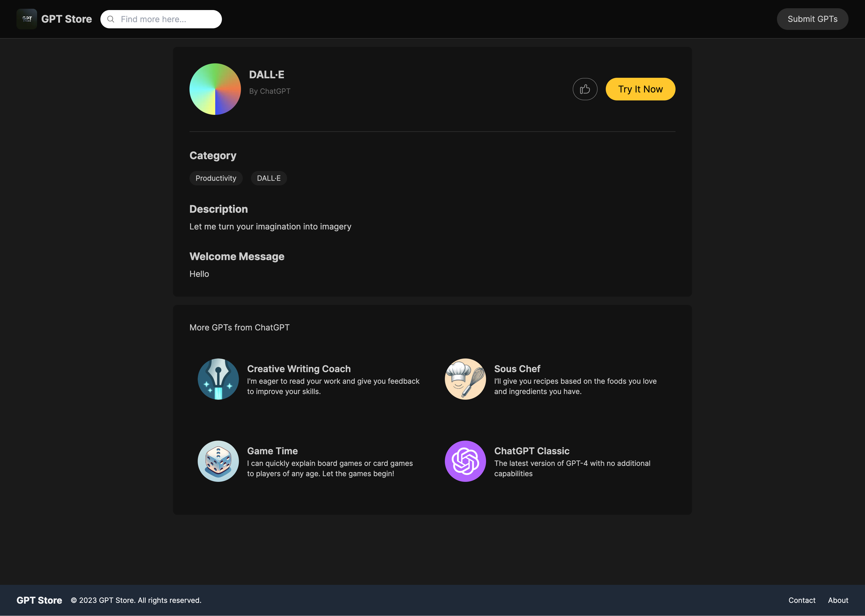865x616 pixels.
Task: Select the DALL·E category tag
Action: click(x=269, y=178)
